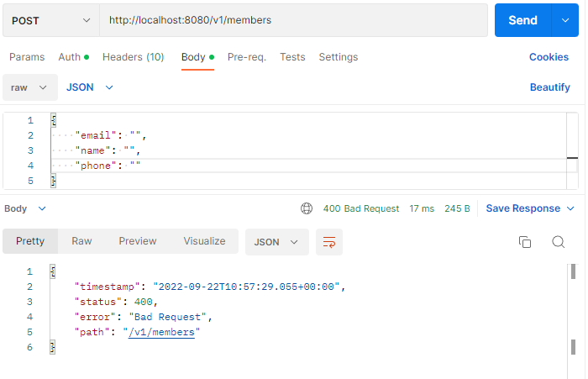Image resolution: width=588 pixels, height=379 pixels.
Task: Open the Tests tab
Action: coord(292,57)
